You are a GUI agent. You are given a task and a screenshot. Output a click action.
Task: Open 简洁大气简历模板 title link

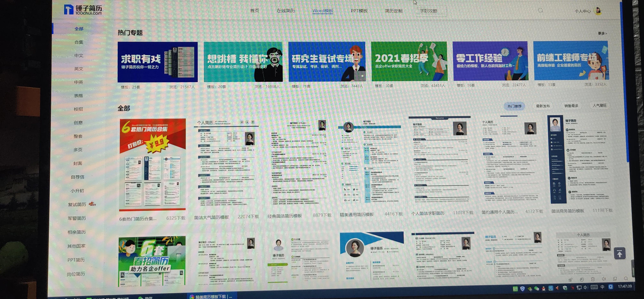[211, 217]
